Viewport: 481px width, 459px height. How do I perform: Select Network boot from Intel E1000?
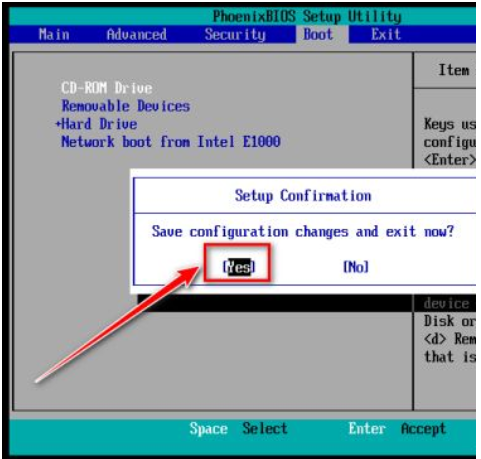171,142
